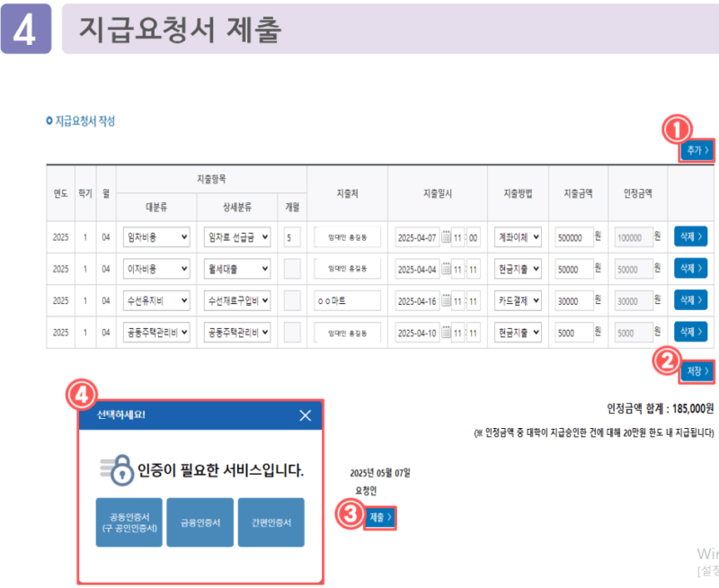Open the 계좌이체 payment method dropdown

518,237
